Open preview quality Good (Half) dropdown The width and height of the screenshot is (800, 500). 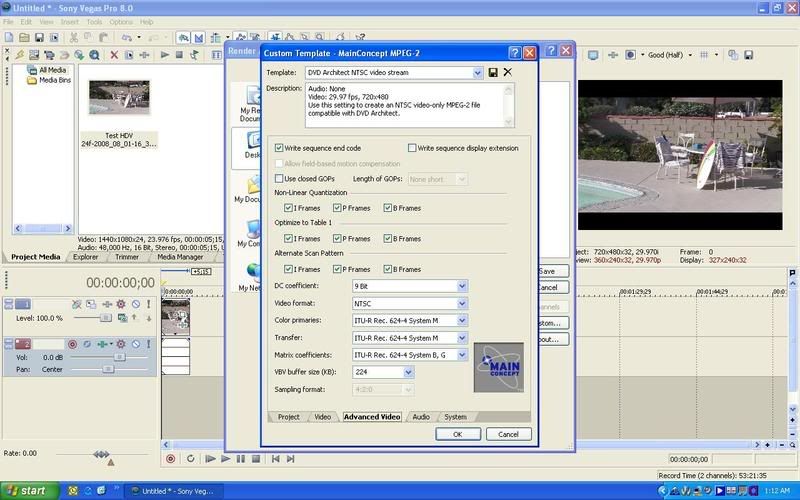[x=690, y=55]
